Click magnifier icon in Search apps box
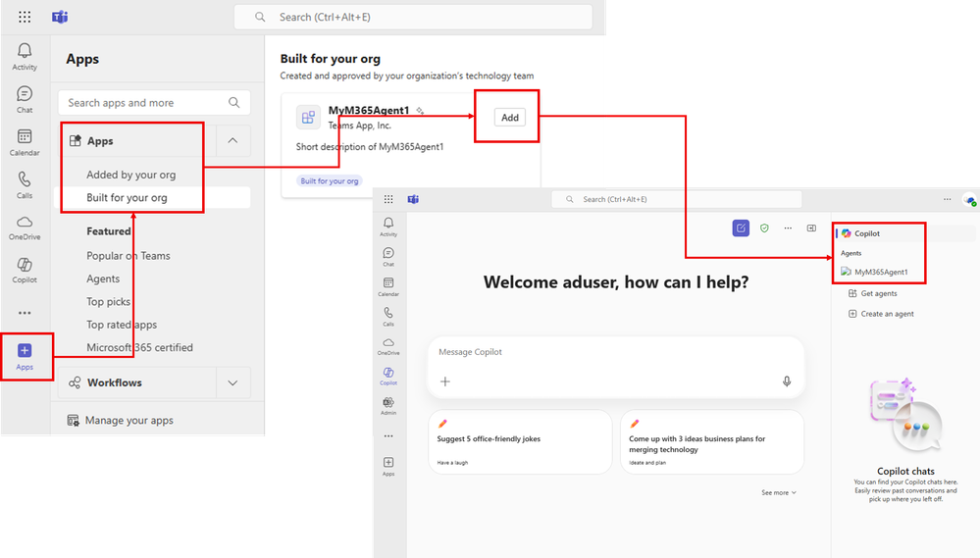The image size is (980, 558). click(x=233, y=102)
